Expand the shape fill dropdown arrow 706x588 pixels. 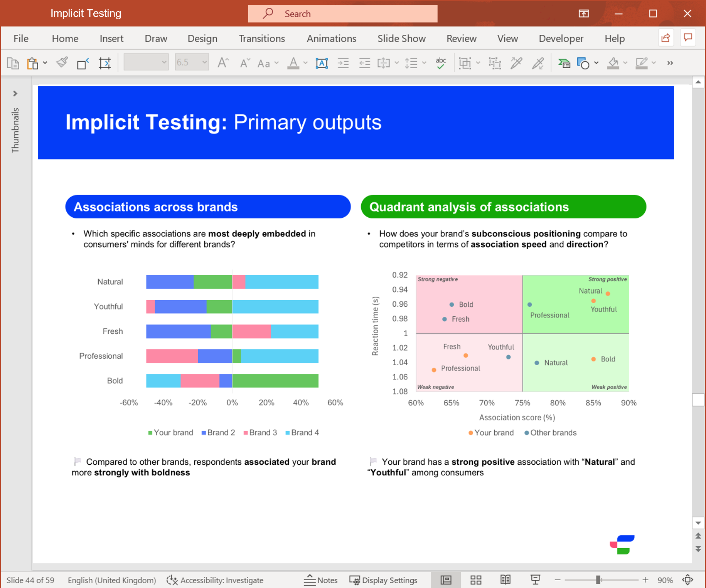(625, 63)
